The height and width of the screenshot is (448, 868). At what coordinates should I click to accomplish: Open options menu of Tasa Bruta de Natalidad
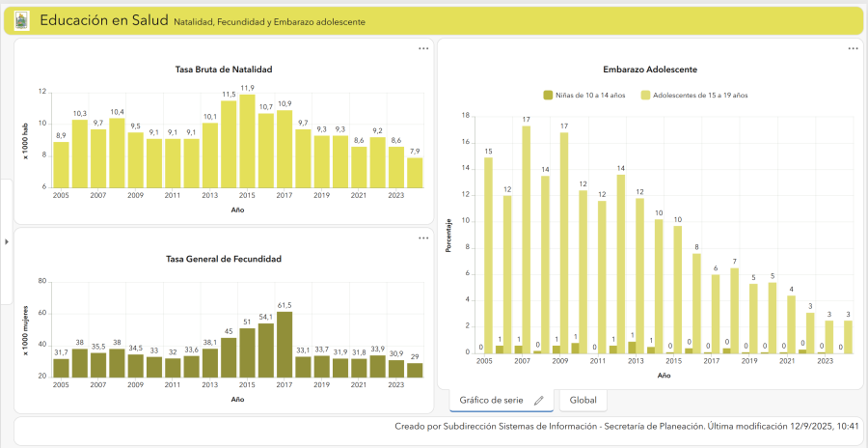[x=423, y=49]
